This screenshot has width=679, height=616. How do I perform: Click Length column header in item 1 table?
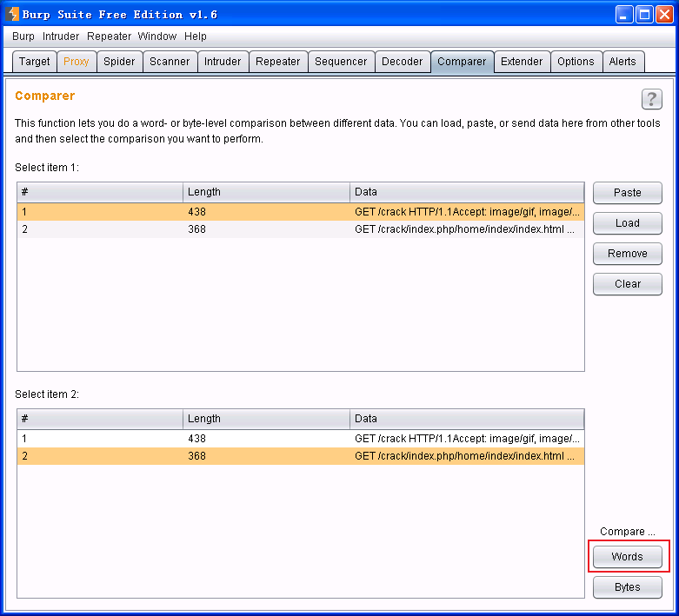pyautogui.click(x=266, y=192)
